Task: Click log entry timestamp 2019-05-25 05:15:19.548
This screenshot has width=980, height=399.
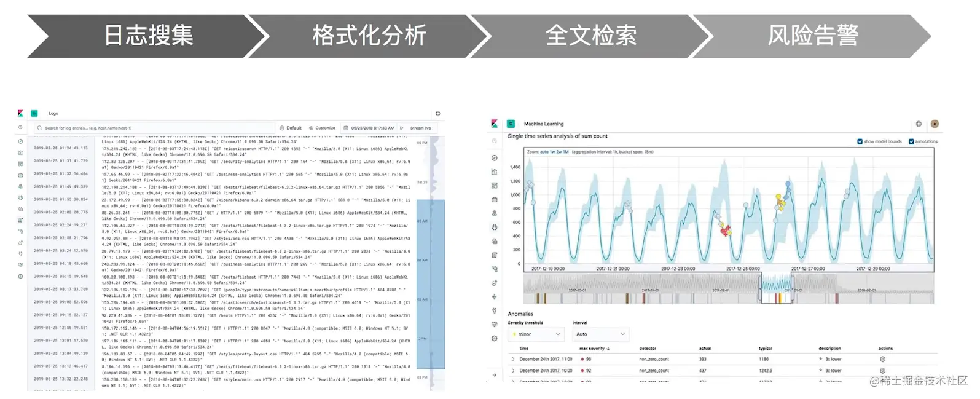Action: click(x=61, y=276)
